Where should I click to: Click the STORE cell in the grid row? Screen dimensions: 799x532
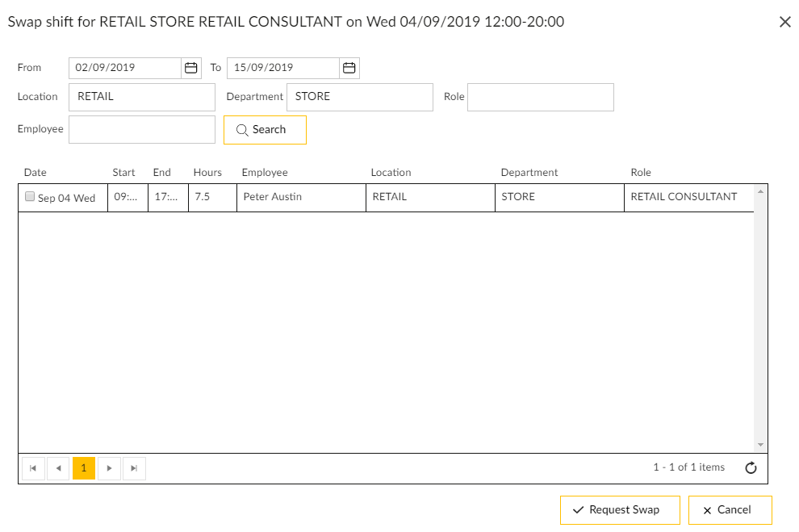[x=559, y=197]
